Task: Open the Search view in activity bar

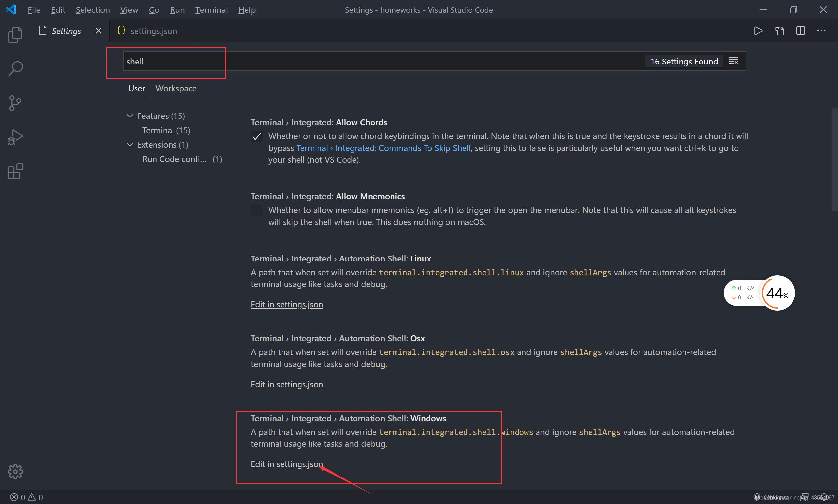Action: point(15,69)
